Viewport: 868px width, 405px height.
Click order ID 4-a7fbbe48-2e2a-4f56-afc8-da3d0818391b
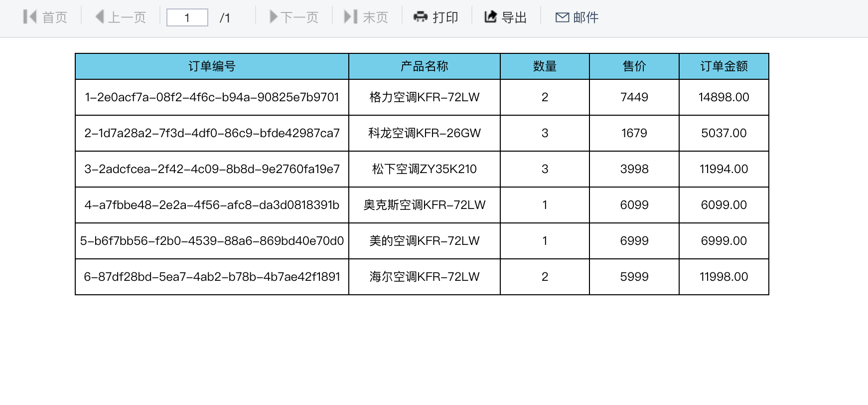point(212,205)
